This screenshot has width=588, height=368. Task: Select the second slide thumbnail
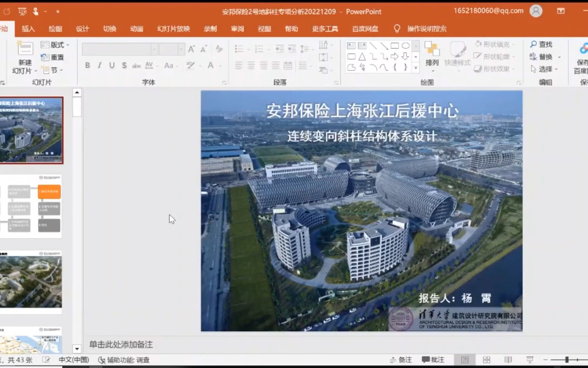click(31, 206)
